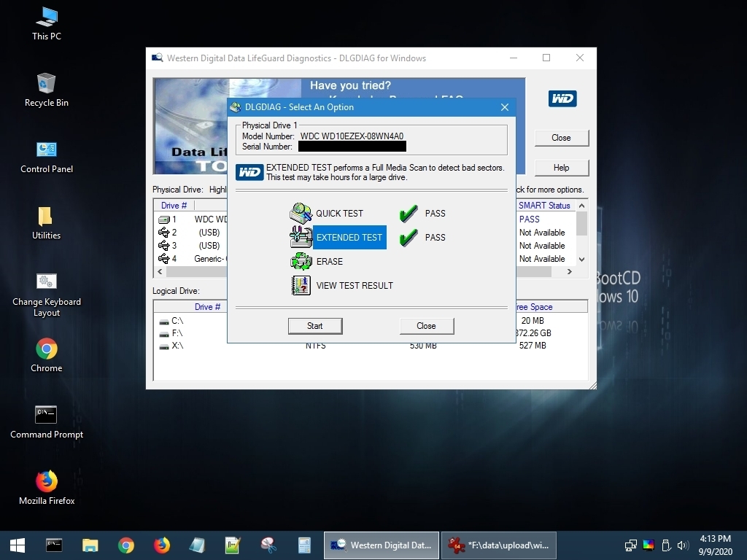The image size is (747, 560).
Task: Launch Command Prompt from the desktop
Action: (47, 421)
